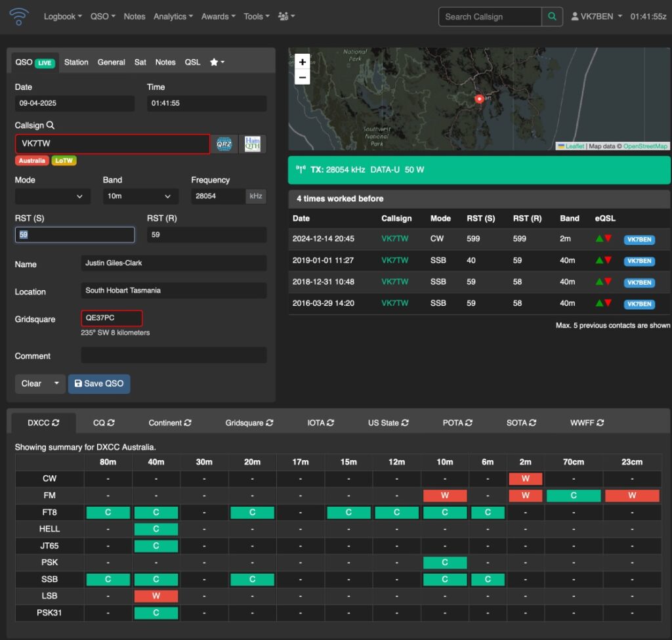This screenshot has height=640, width=672.
Task: Click the Comment input field
Action: (173, 355)
